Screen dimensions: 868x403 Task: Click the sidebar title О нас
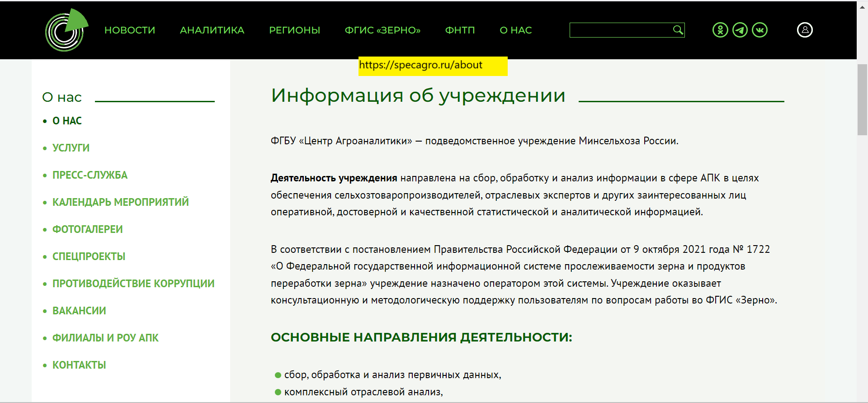[x=62, y=97]
